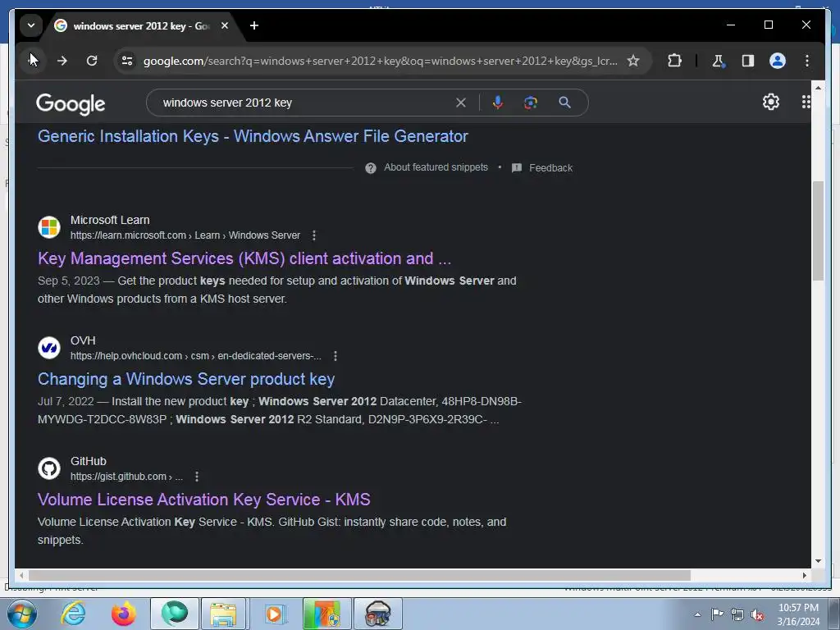Click the vertical scrollbar thumb
Image resolution: width=840 pixels, height=630 pixels.
pos(818,231)
